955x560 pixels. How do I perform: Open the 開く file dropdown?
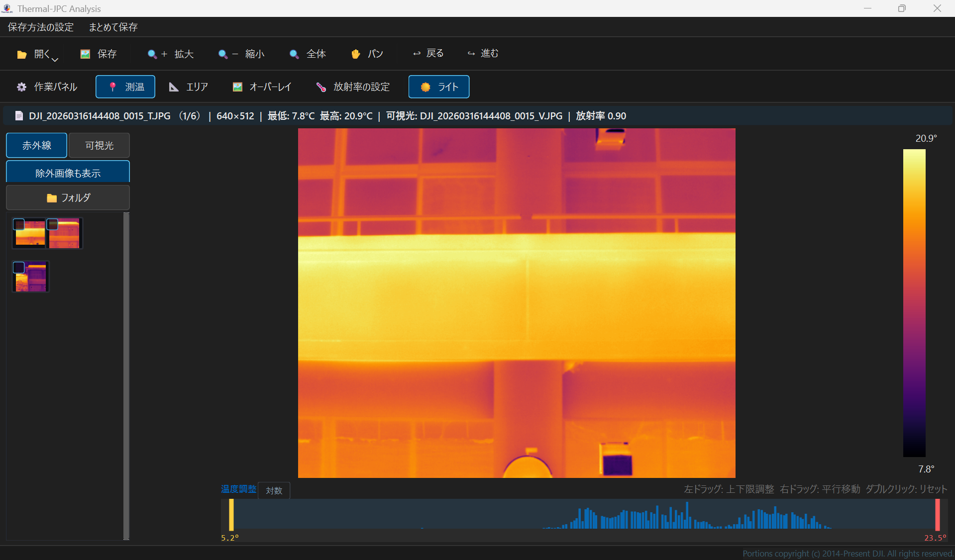pyautogui.click(x=37, y=54)
